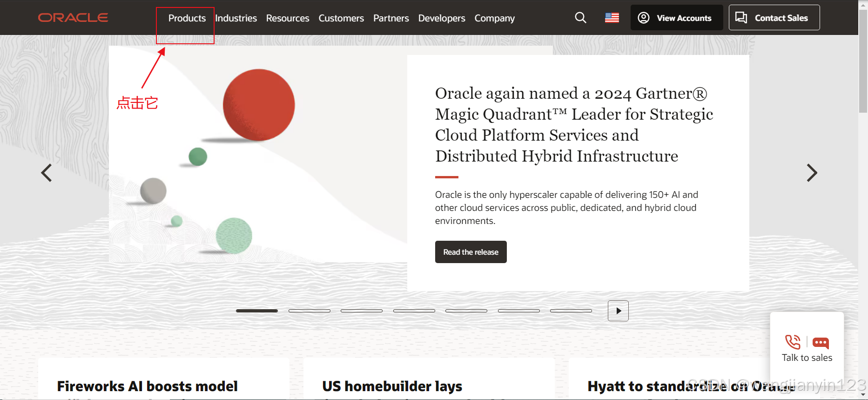
Task: Open the Hyatt to standardize story
Action: click(x=691, y=386)
